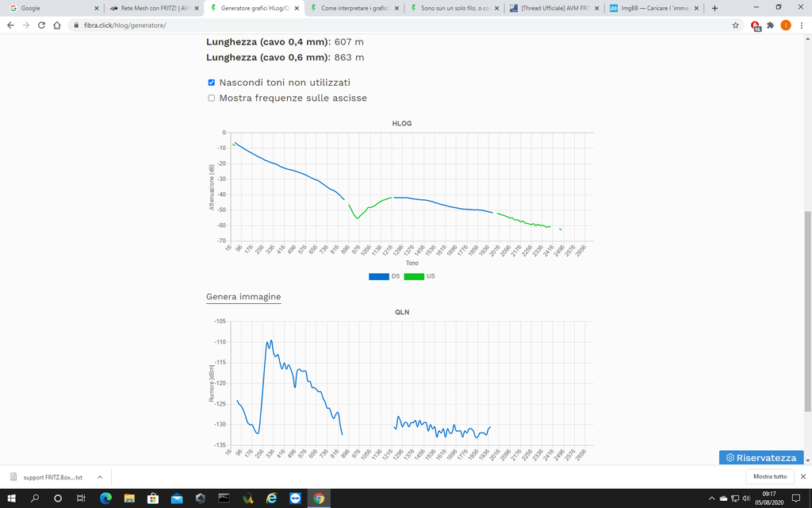Go back to the previous page
Image resolution: width=812 pixels, height=508 pixels.
(x=10, y=25)
